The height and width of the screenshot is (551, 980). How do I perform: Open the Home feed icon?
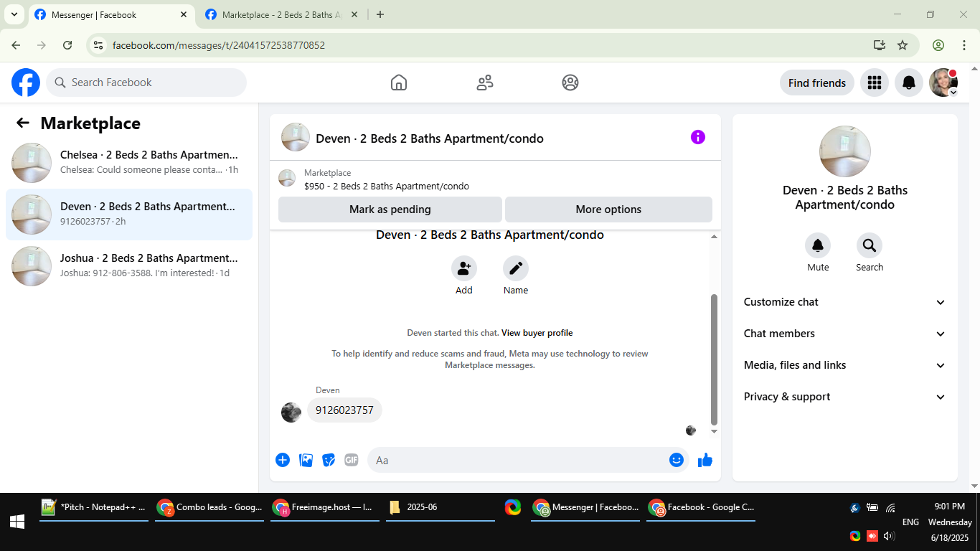[x=399, y=83]
